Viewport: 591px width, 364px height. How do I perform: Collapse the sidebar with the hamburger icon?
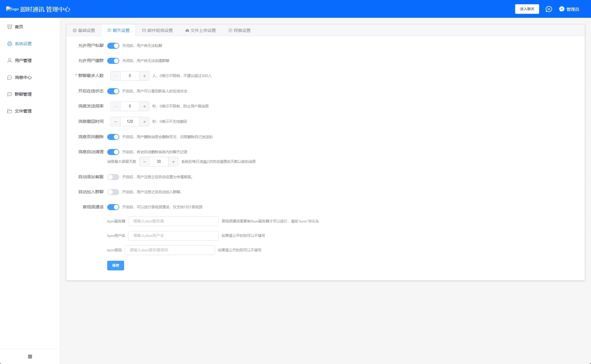30,356
